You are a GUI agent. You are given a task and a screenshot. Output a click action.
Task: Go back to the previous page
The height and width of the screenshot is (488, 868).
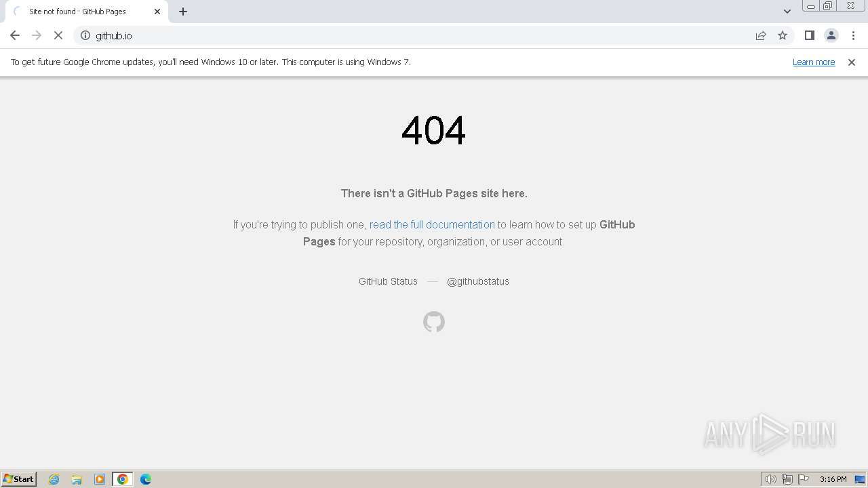(15, 35)
